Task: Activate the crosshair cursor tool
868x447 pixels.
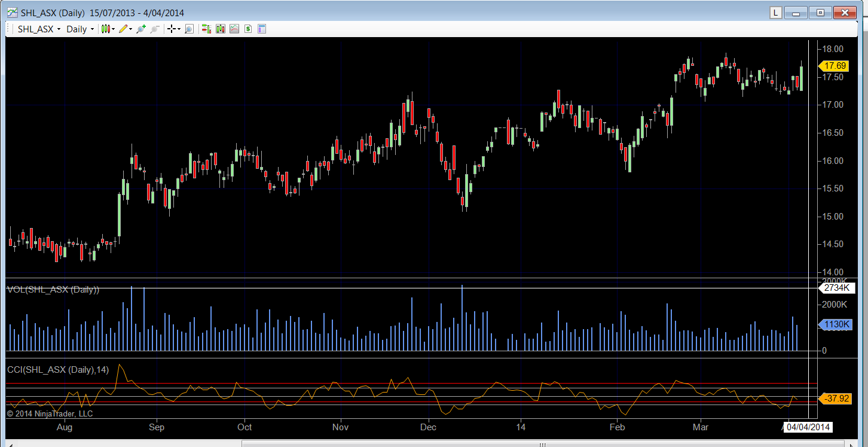Action: 172,29
